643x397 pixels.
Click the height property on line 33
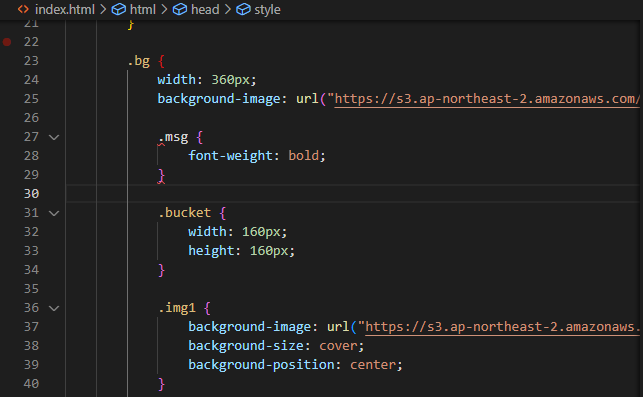click(x=211, y=251)
